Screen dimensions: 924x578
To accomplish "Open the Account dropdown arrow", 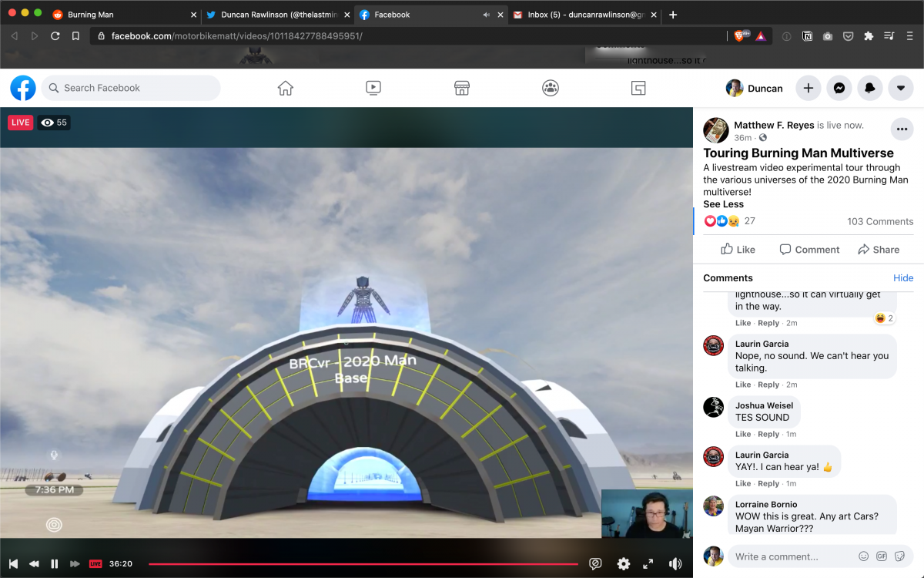I will click(x=901, y=88).
